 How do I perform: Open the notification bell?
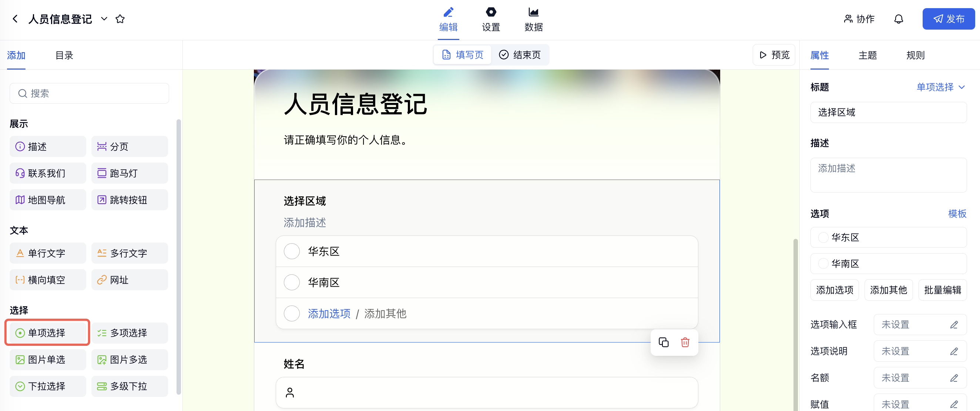(898, 19)
